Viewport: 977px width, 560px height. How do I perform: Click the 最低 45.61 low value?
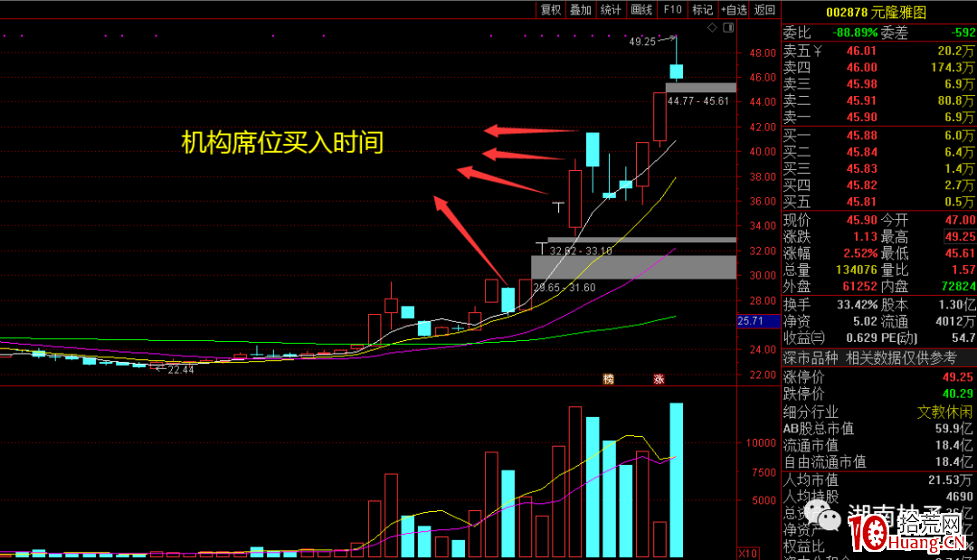[x=960, y=253]
